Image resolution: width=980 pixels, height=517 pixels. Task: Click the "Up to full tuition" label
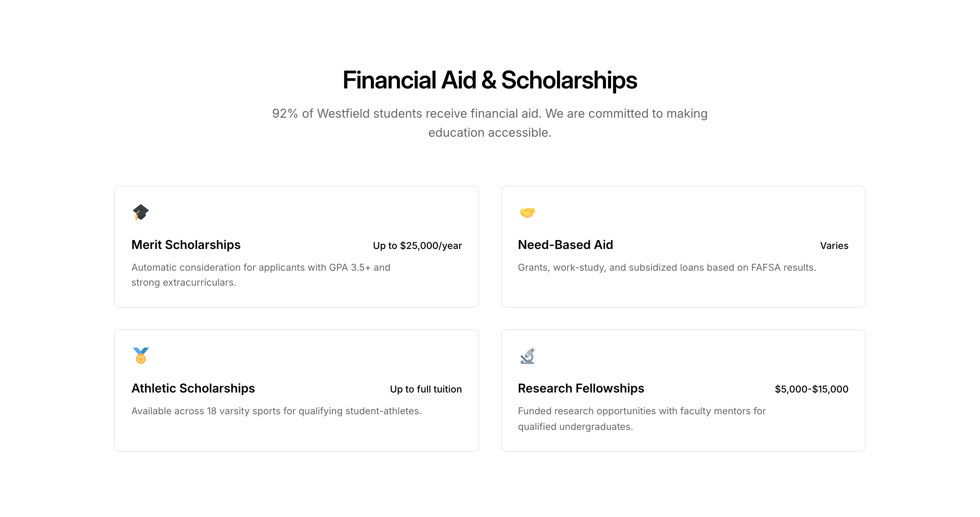[426, 389]
